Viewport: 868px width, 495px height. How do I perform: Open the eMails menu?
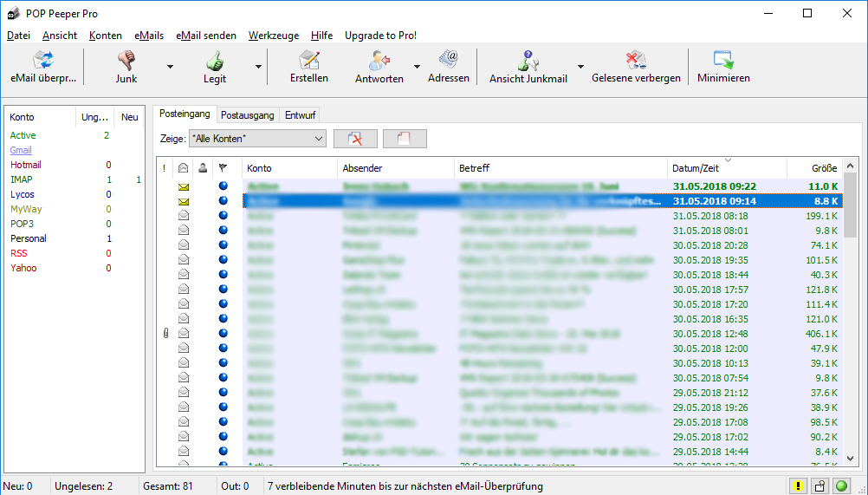pyautogui.click(x=149, y=36)
